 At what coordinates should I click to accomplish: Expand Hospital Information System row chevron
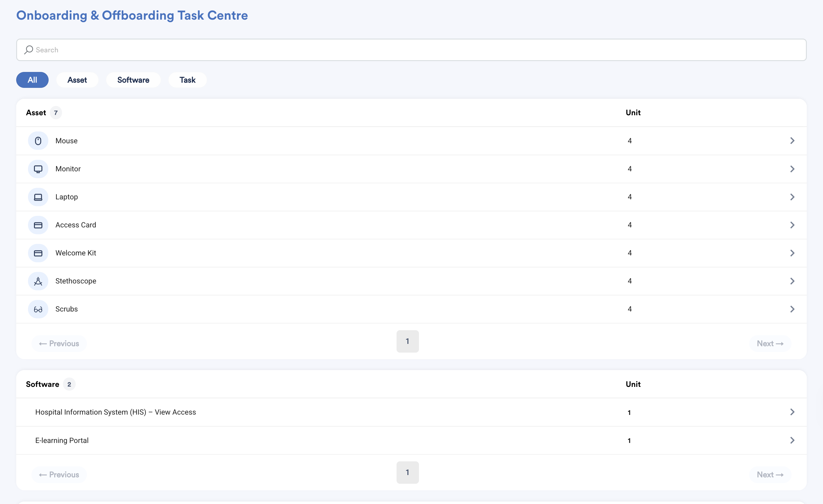click(x=792, y=412)
